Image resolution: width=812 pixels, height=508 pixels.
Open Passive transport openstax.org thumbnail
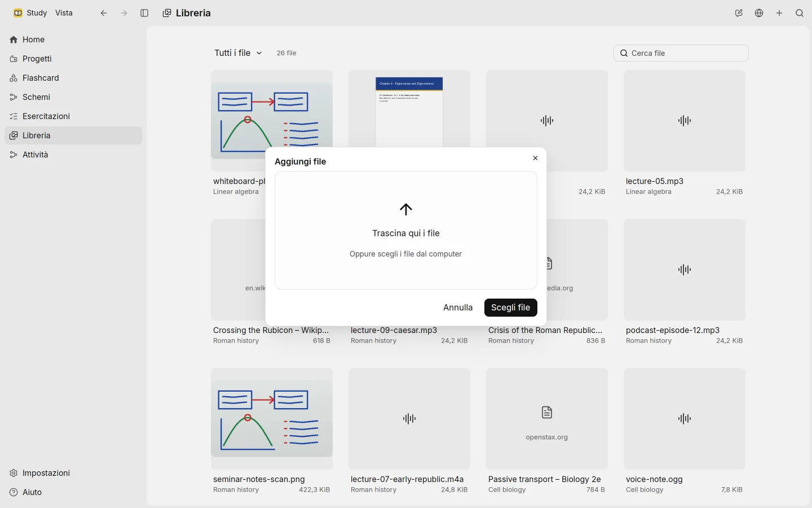point(547,419)
